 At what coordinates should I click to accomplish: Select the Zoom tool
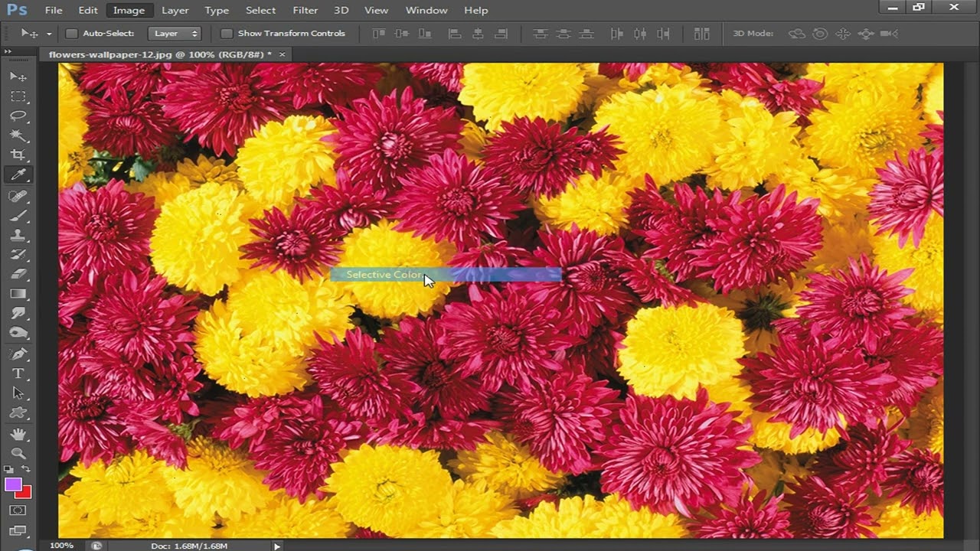tap(18, 454)
